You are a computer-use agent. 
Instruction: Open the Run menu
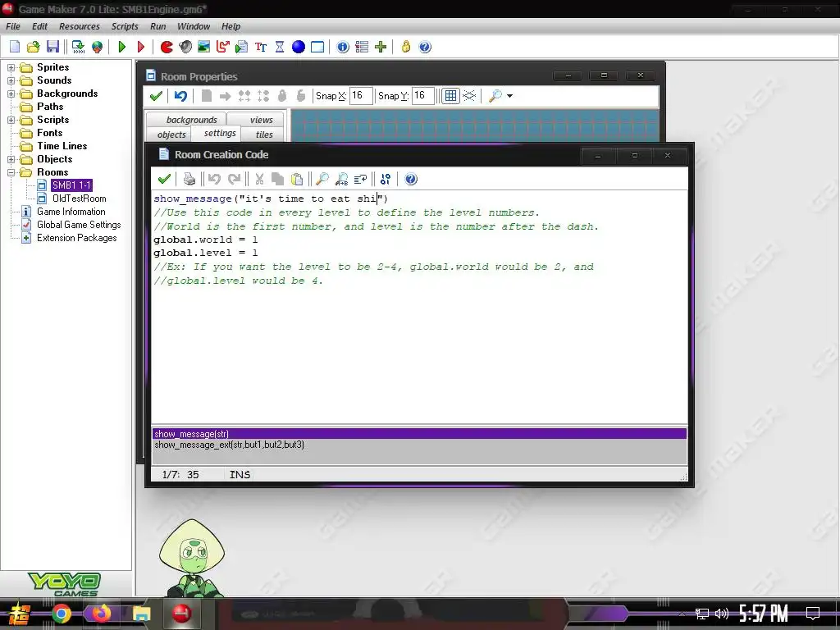click(158, 26)
